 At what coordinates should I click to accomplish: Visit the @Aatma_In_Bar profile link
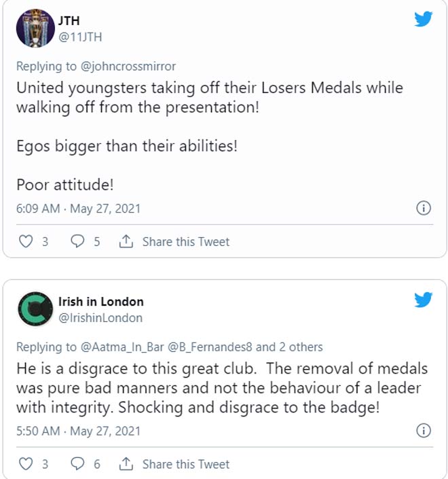pos(124,347)
